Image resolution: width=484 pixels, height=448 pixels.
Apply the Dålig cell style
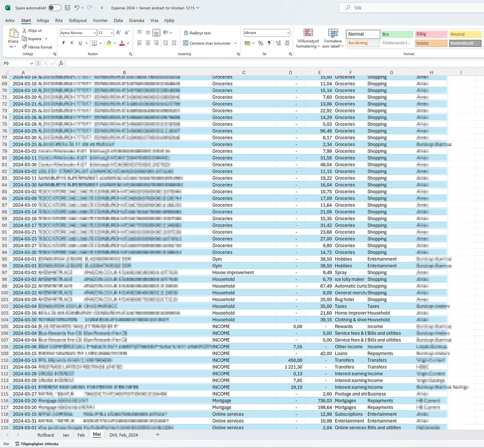(x=431, y=34)
